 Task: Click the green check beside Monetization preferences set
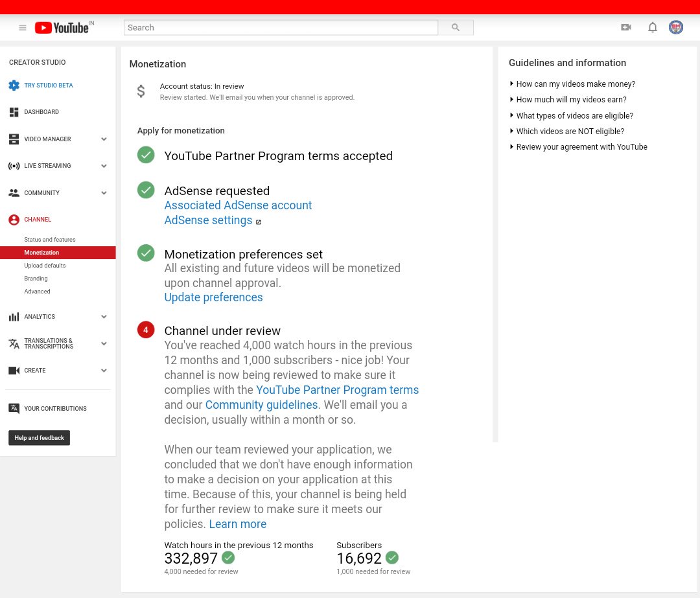pyautogui.click(x=146, y=253)
